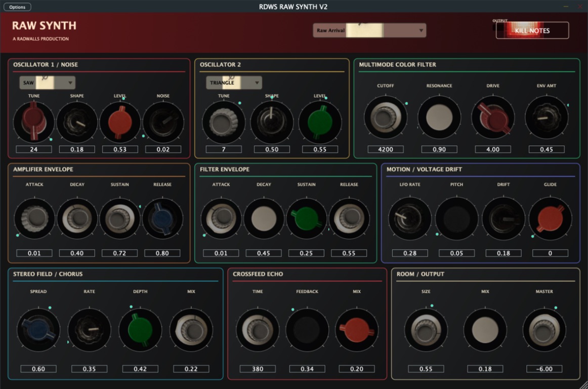Click room size value 0.55
Image resolution: width=588 pixels, height=389 pixels.
426,369
